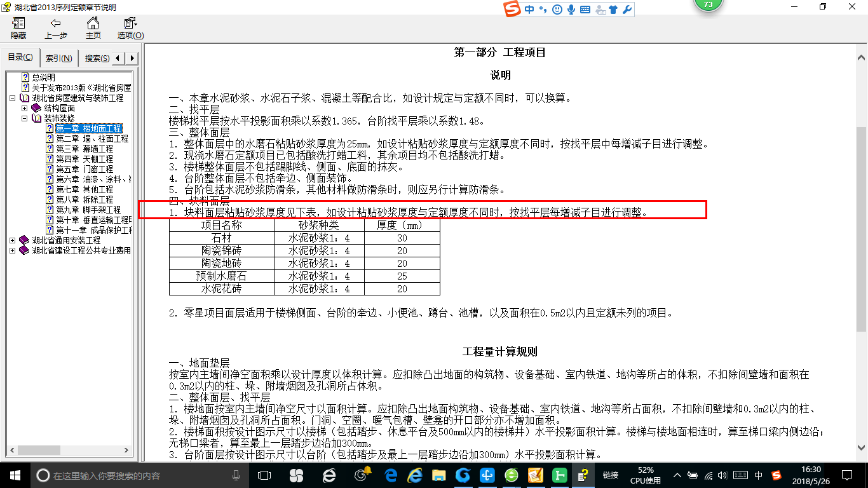Open 第五章 门窗工程 topic
868x488 pixels.
tap(85, 169)
